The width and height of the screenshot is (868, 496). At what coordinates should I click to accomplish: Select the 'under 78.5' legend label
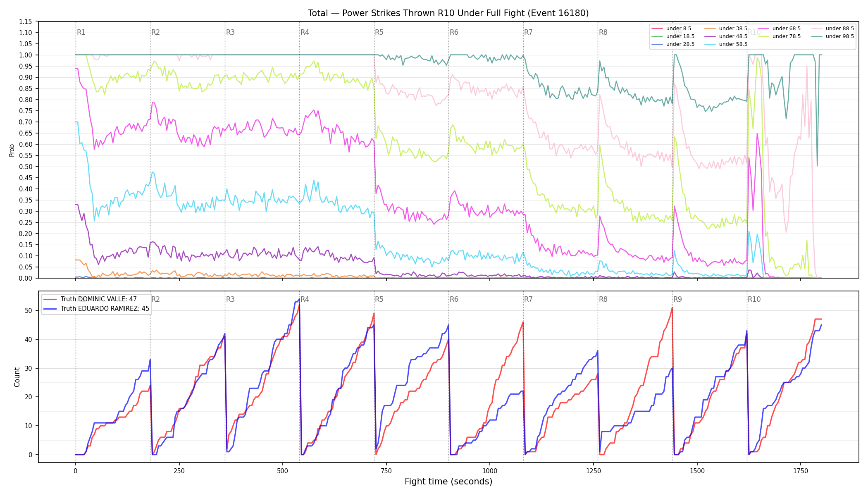coord(786,36)
